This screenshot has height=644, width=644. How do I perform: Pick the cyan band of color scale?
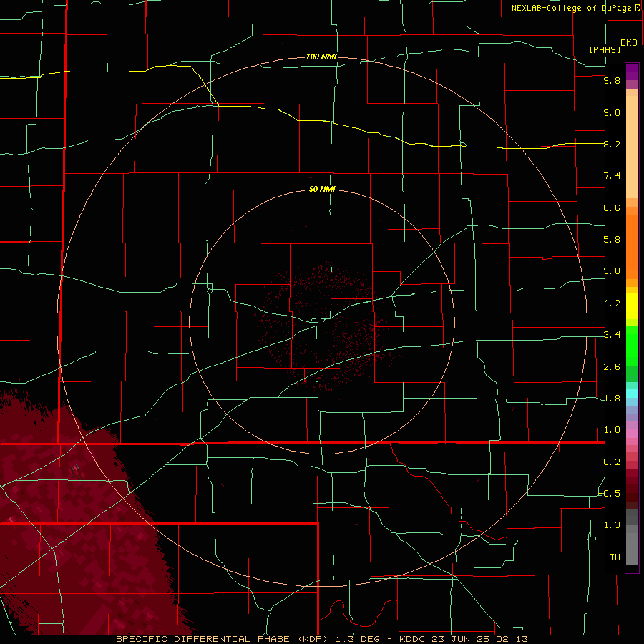[x=632, y=394]
